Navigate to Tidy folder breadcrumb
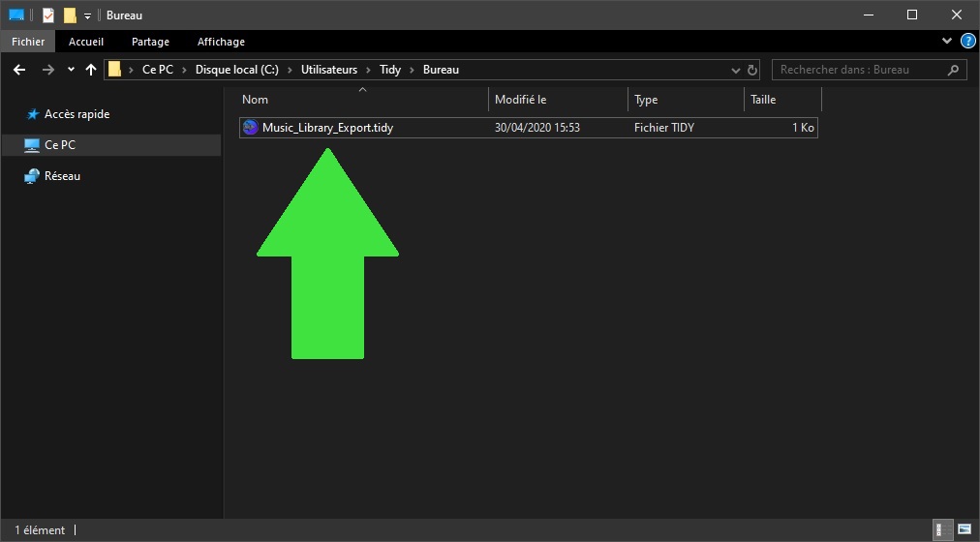 (x=390, y=70)
